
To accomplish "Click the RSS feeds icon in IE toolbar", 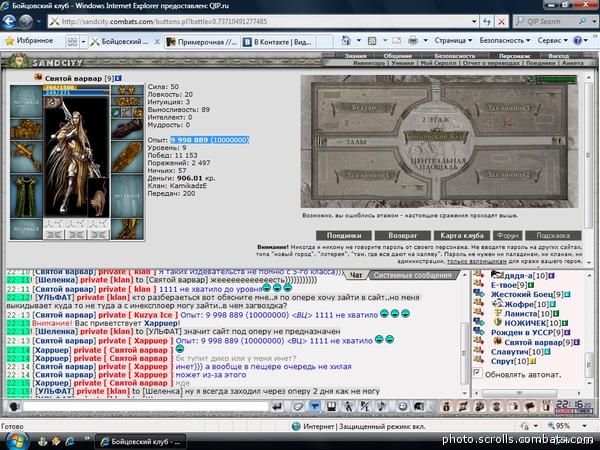I will click(x=372, y=41).
